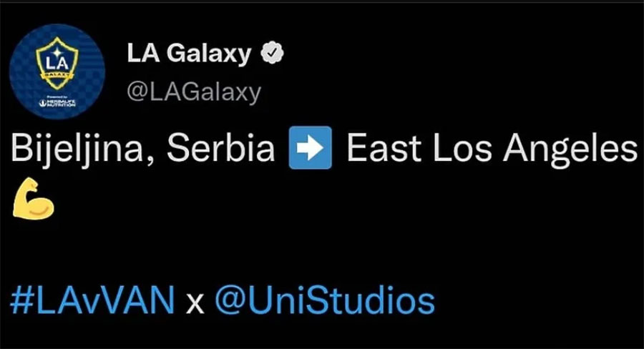644x349 pixels.
Task: Click the word Los in the tweet
Action: (462, 148)
